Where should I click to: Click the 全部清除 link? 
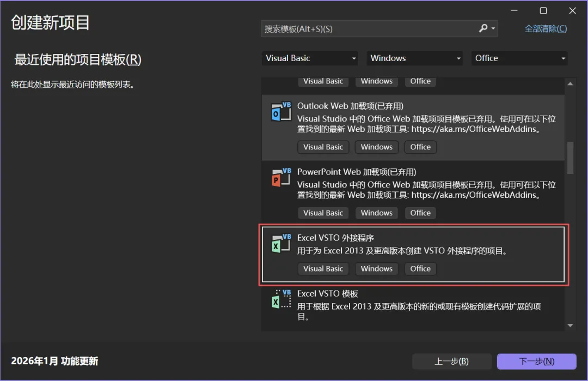pyautogui.click(x=546, y=29)
